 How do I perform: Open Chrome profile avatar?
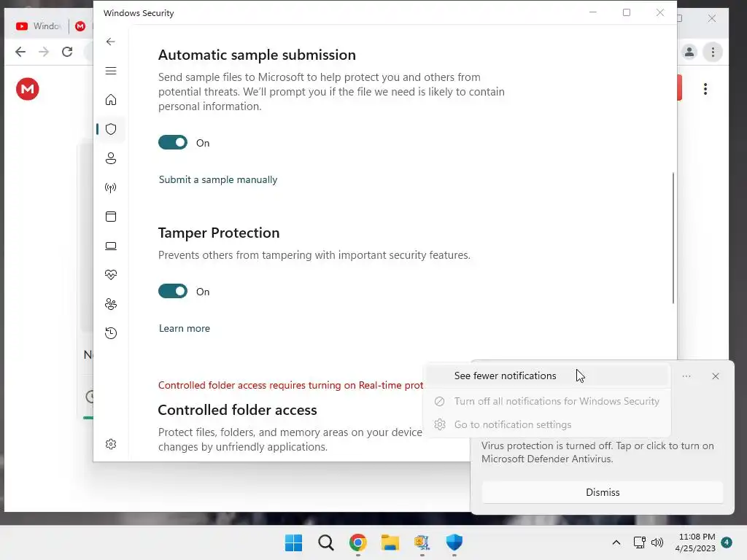coord(689,52)
